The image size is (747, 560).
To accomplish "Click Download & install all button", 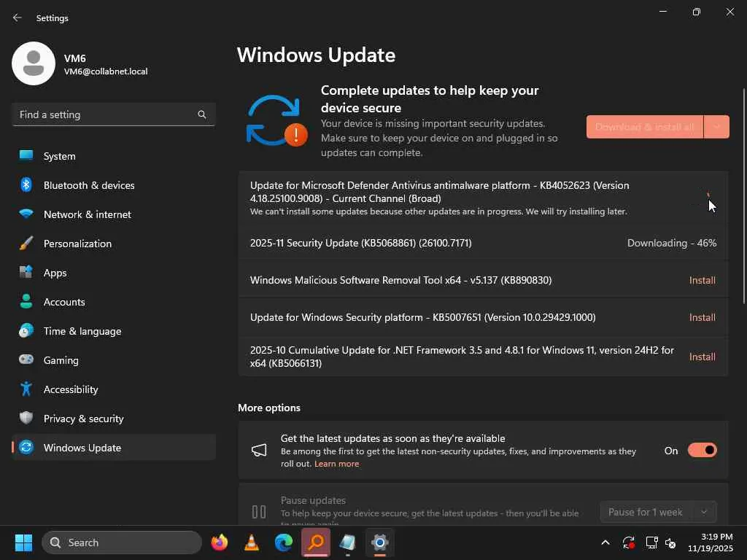I will click(x=645, y=127).
